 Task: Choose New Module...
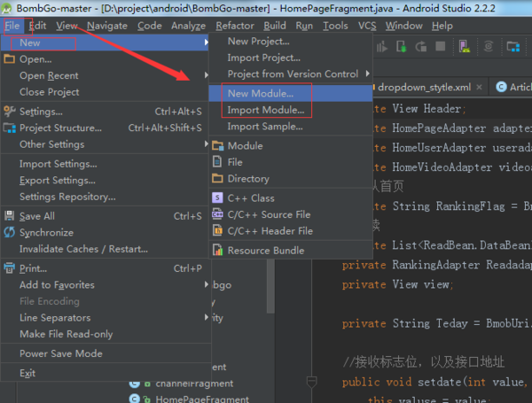[291, 94]
